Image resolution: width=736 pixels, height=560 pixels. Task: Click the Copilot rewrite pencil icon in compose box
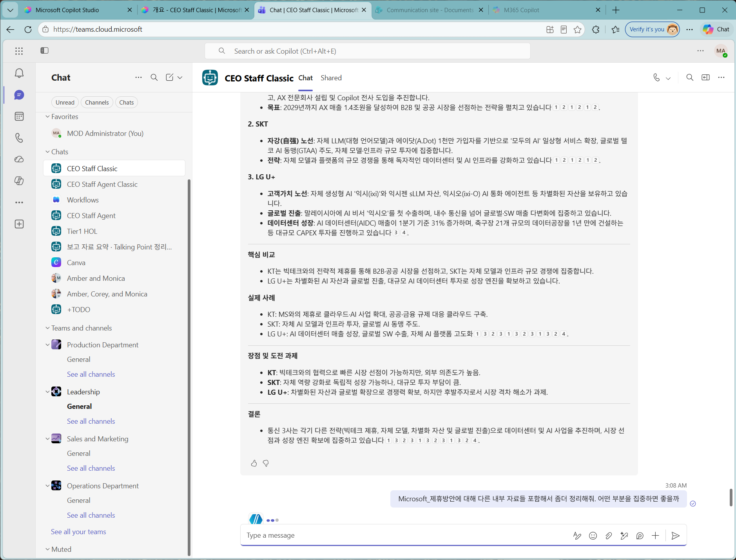click(x=624, y=536)
